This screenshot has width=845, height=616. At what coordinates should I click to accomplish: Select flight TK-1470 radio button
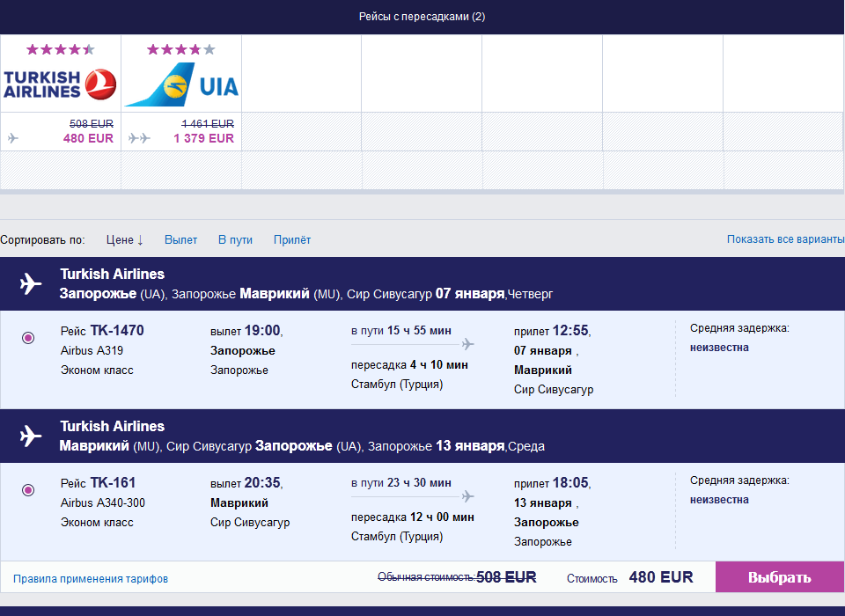click(28, 338)
